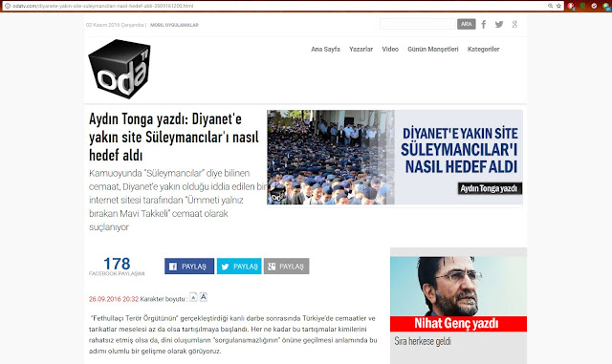This screenshot has height=364, width=612.
Task: Open the Yazarlar menu item
Action: coord(361,49)
